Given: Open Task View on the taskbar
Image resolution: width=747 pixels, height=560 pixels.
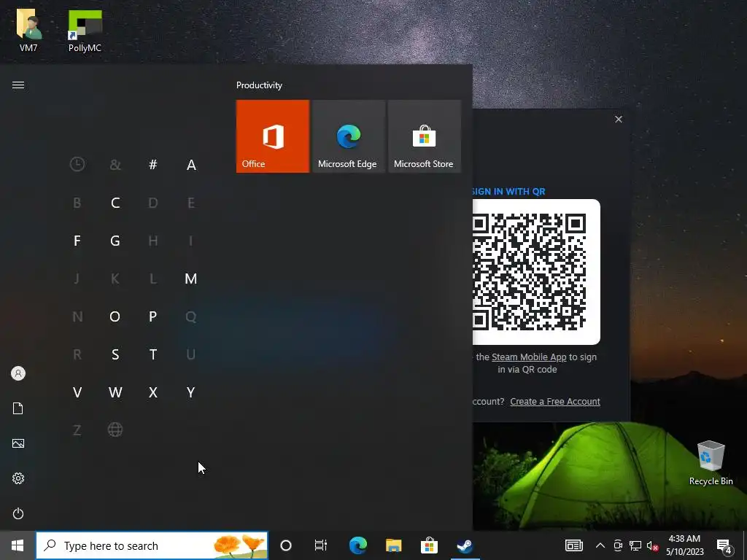Looking at the screenshot, I should 321,545.
